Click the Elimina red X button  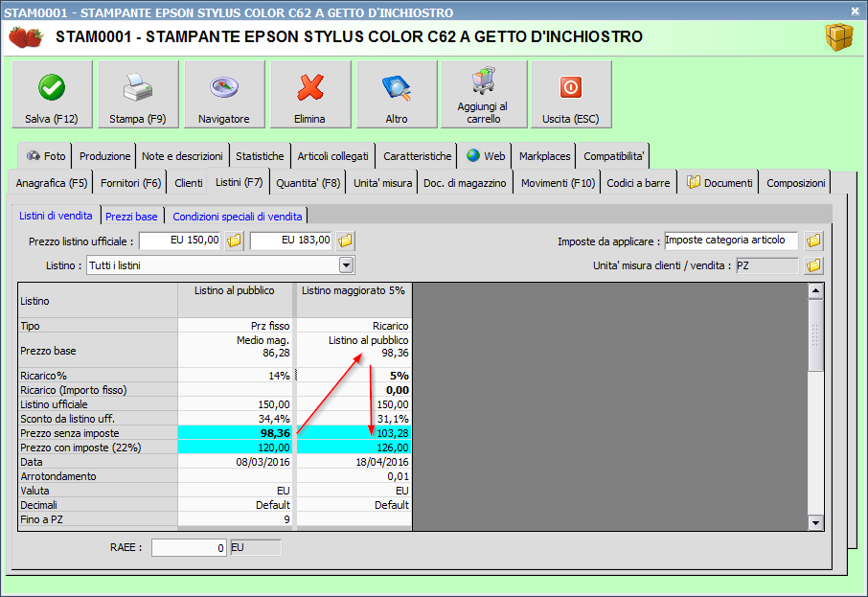coord(310,94)
